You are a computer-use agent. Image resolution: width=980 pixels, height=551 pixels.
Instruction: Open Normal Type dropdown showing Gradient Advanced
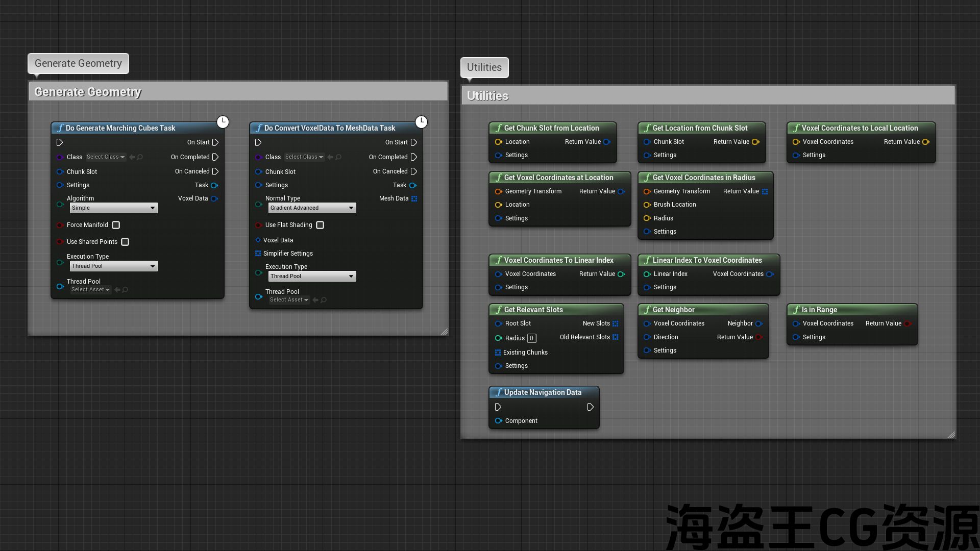312,208
